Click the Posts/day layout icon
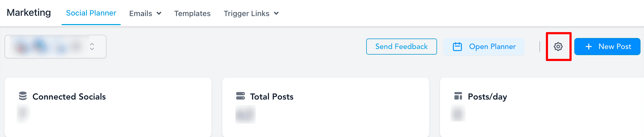 pyautogui.click(x=458, y=96)
